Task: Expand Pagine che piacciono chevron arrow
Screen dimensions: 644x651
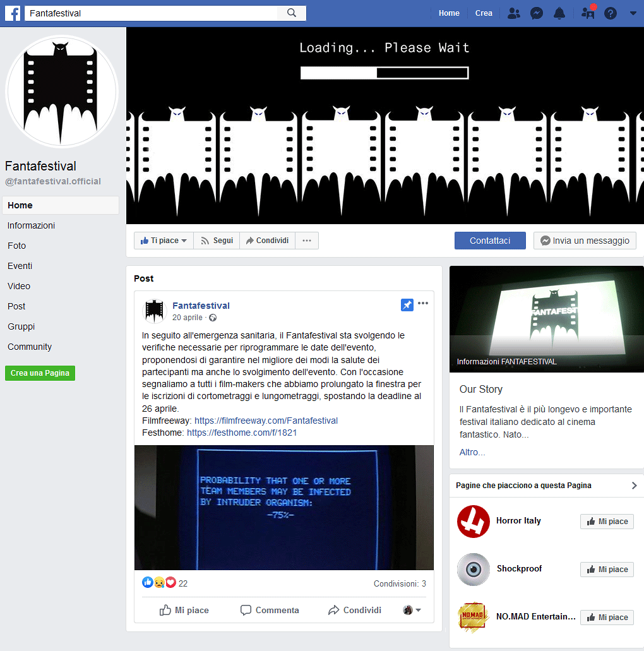Action: [x=634, y=486]
